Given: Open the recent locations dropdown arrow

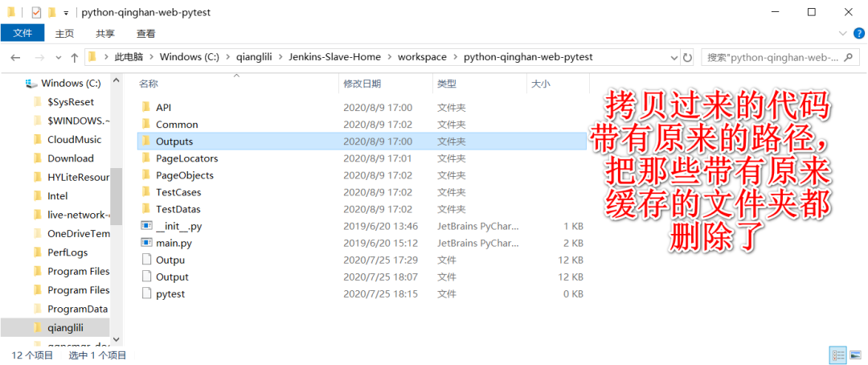Looking at the screenshot, I should pyautogui.click(x=59, y=57).
